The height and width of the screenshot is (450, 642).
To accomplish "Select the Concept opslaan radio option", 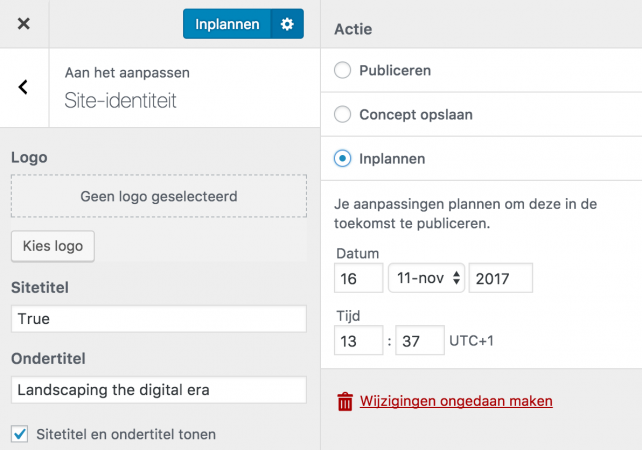I will coord(342,114).
